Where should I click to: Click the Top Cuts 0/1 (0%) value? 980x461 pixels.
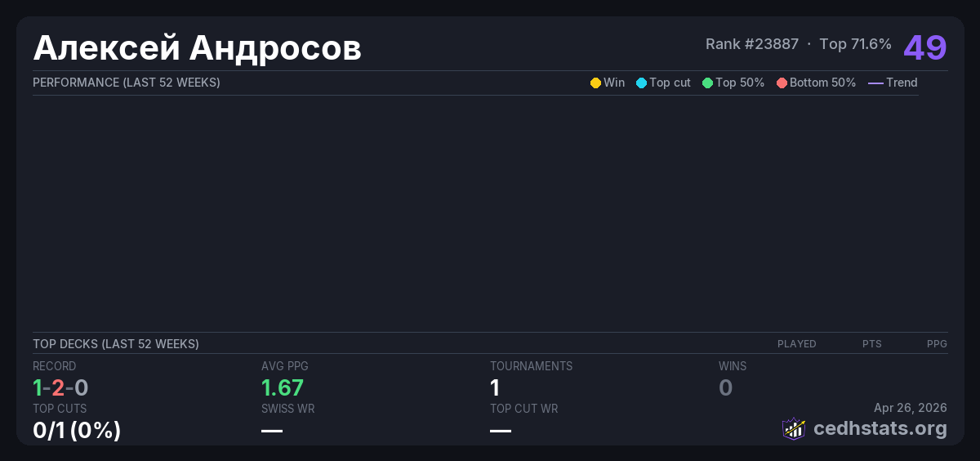pos(77,430)
